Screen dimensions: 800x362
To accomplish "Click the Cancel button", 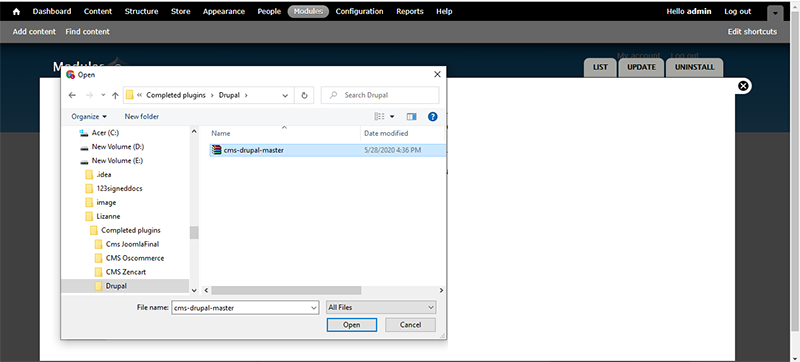I will click(410, 325).
